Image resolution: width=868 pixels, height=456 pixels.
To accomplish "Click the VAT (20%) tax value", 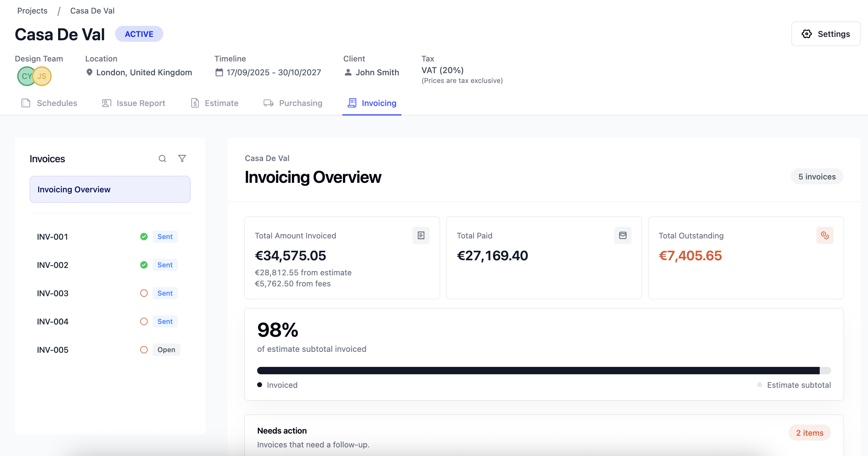I will coord(442,70).
